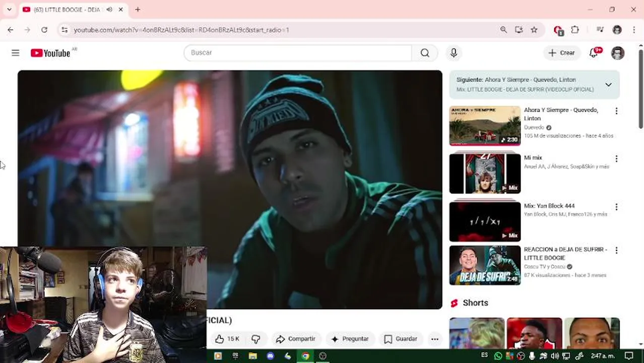
Task: Open the Chrome extensions puzzle menu
Action: click(575, 30)
